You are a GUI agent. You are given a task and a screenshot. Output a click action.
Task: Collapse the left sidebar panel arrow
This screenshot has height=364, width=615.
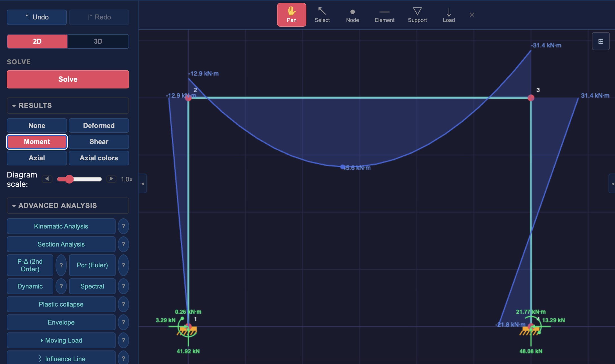(x=143, y=184)
